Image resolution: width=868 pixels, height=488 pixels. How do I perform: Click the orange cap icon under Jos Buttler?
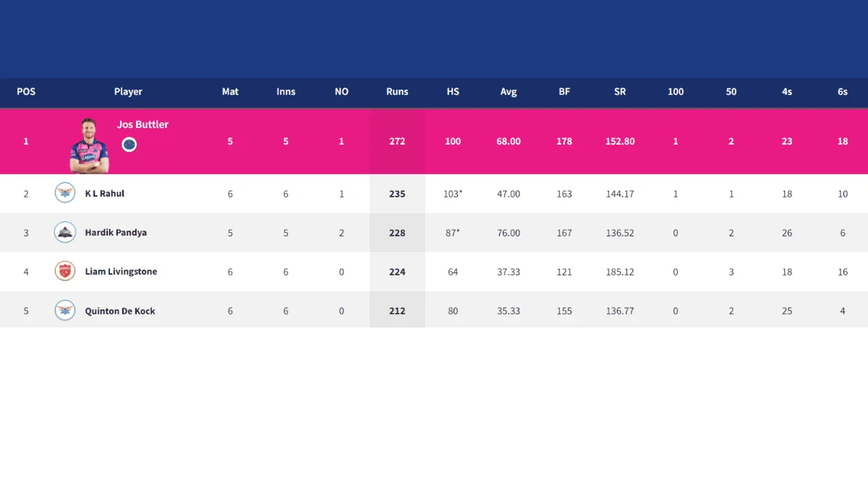(x=129, y=145)
